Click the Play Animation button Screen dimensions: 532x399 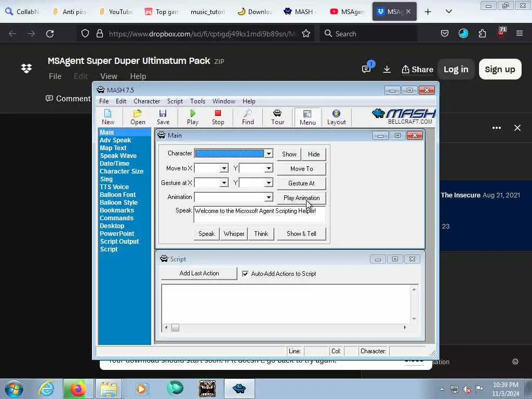tap(302, 198)
